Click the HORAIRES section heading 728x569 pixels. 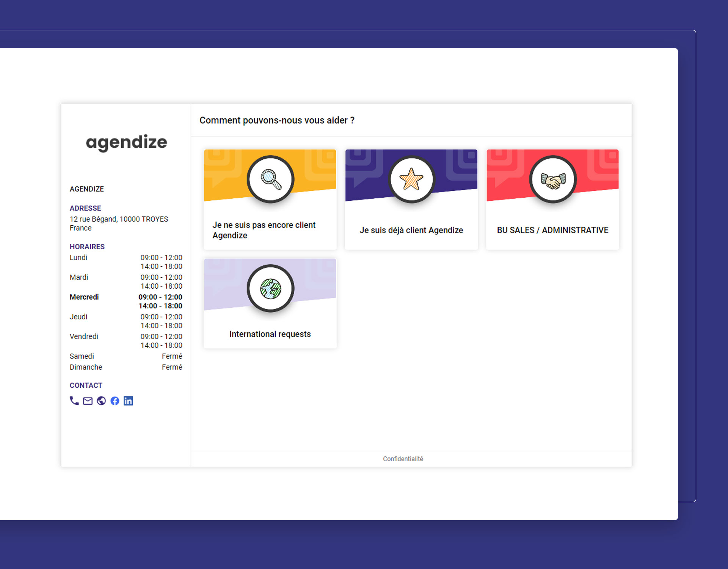(87, 246)
